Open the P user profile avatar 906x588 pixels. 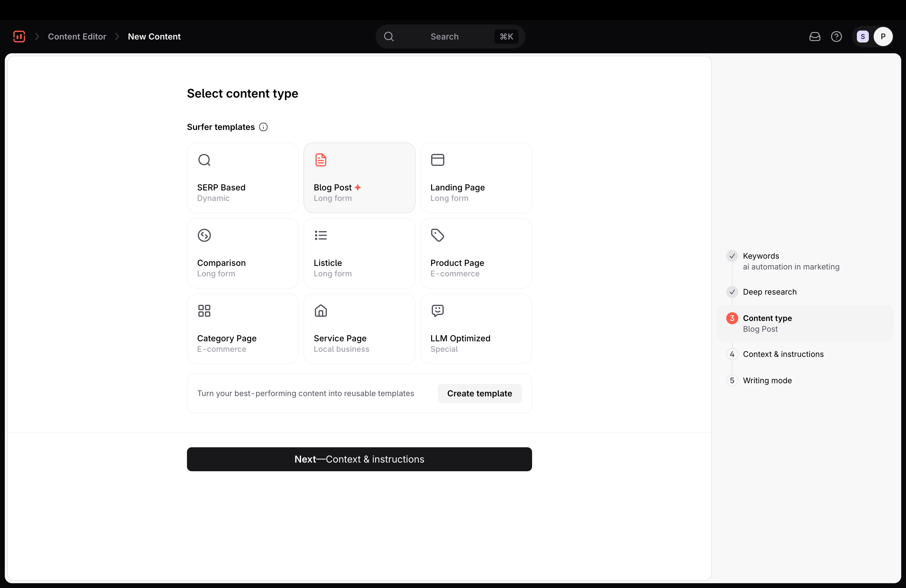pos(883,37)
